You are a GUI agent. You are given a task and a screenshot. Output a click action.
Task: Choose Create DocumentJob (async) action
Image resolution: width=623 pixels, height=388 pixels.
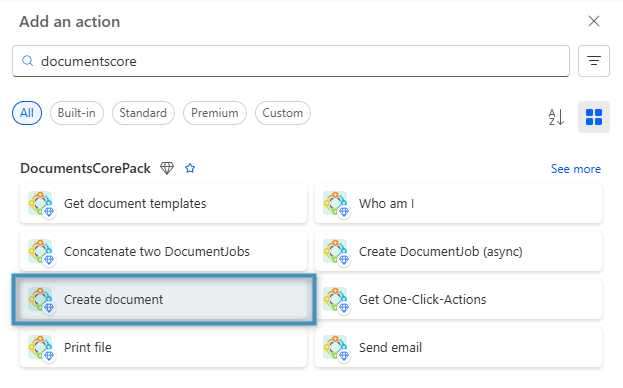[459, 251]
